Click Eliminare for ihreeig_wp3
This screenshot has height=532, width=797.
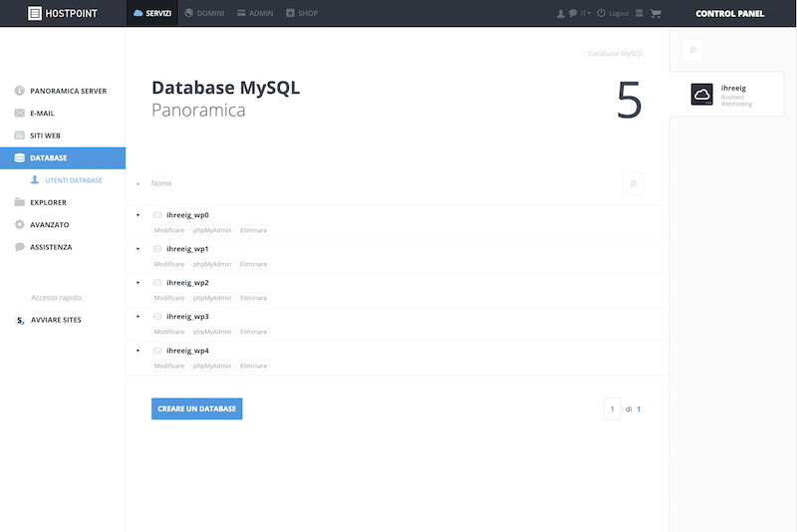point(254,332)
